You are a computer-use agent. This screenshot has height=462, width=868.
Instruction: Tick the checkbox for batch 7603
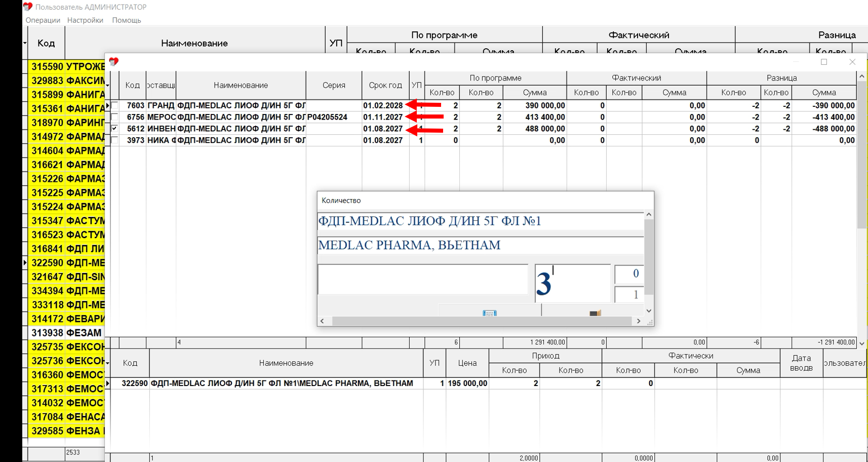[x=115, y=105]
